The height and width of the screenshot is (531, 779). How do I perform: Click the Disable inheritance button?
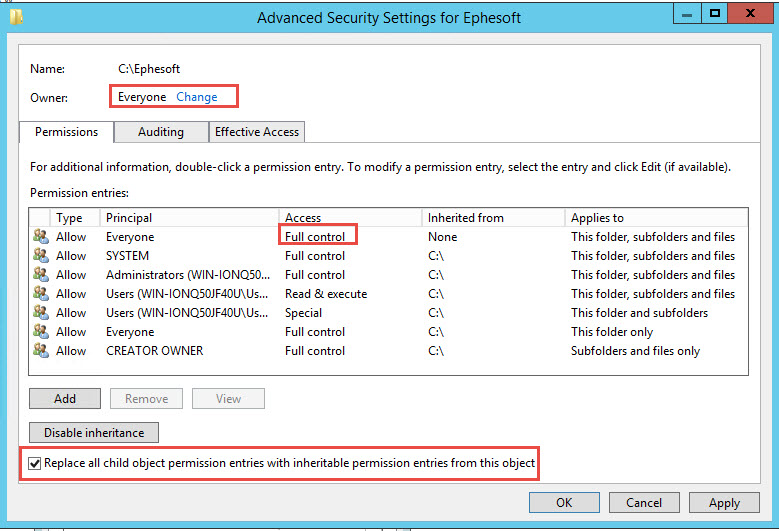(94, 433)
